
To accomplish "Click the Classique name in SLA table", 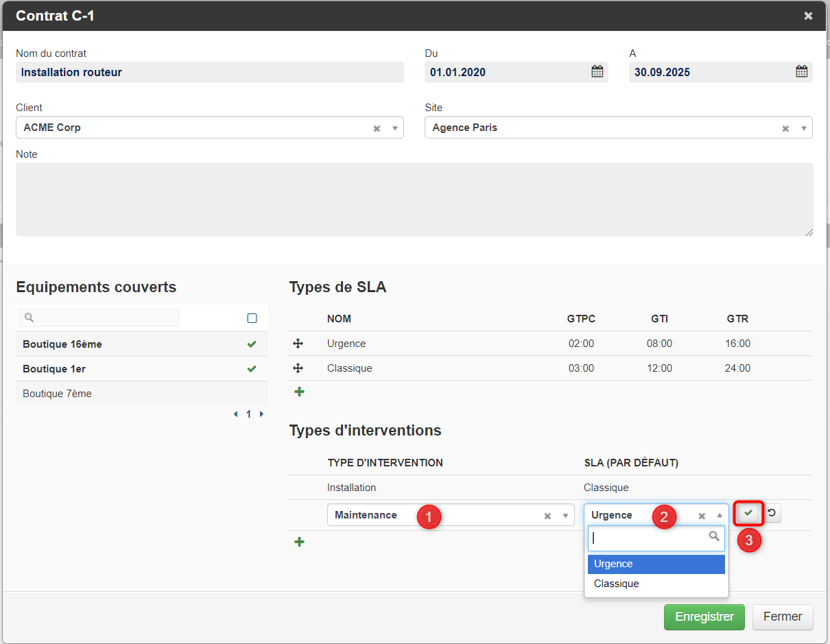I will 350,368.
